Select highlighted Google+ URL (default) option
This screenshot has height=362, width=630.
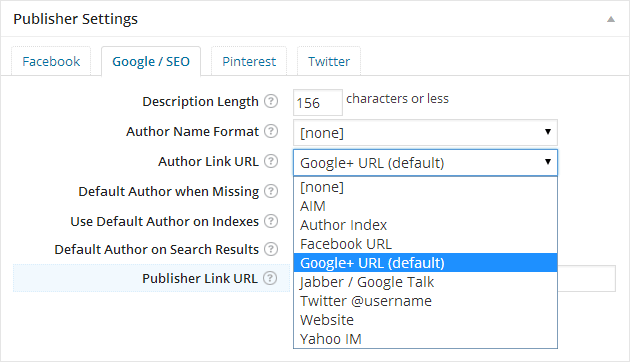pyautogui.click(x=425, y=263)
